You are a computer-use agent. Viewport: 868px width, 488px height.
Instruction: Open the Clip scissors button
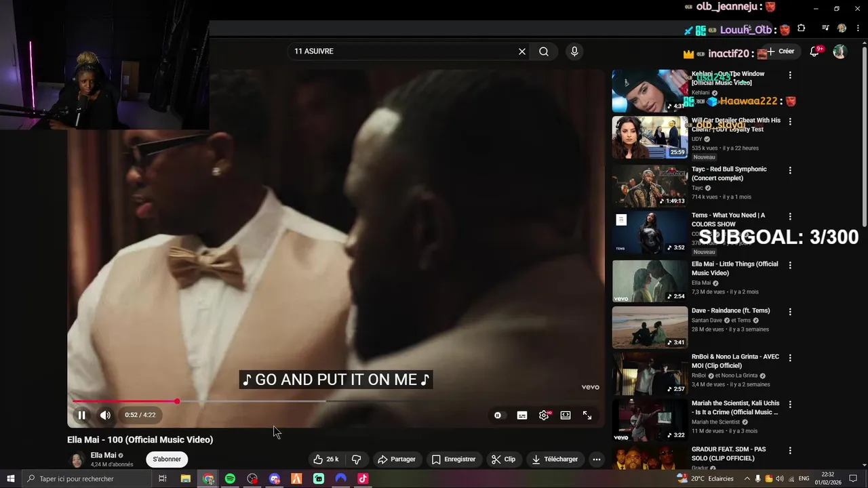click(x=504, y=459)
